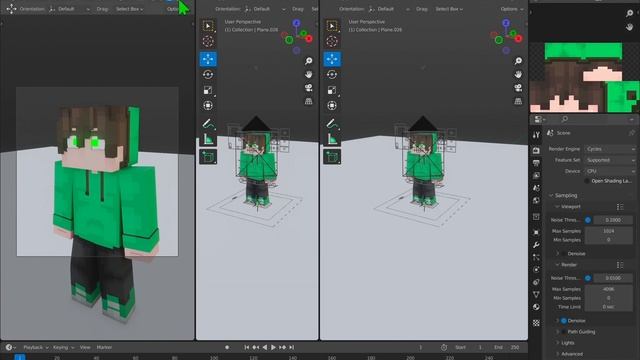Open the timeline Playback menu

(36, 347)
